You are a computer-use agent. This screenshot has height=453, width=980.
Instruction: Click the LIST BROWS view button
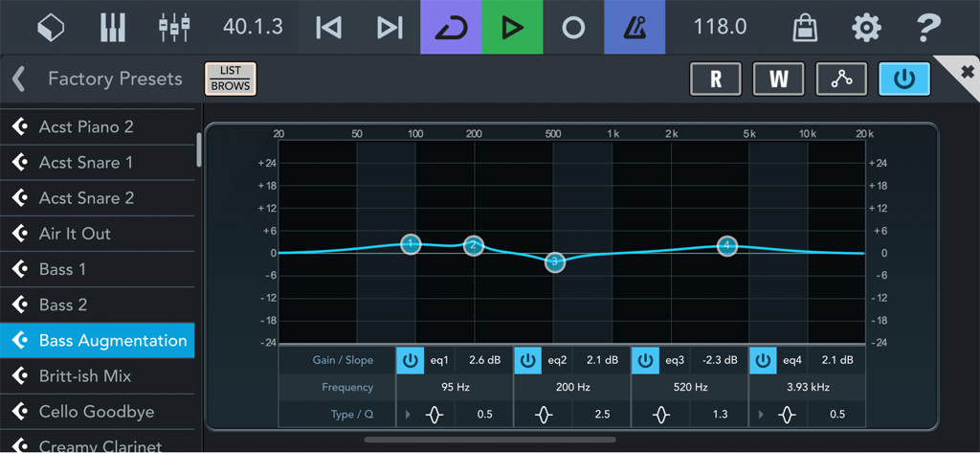[x=230, y=79]
